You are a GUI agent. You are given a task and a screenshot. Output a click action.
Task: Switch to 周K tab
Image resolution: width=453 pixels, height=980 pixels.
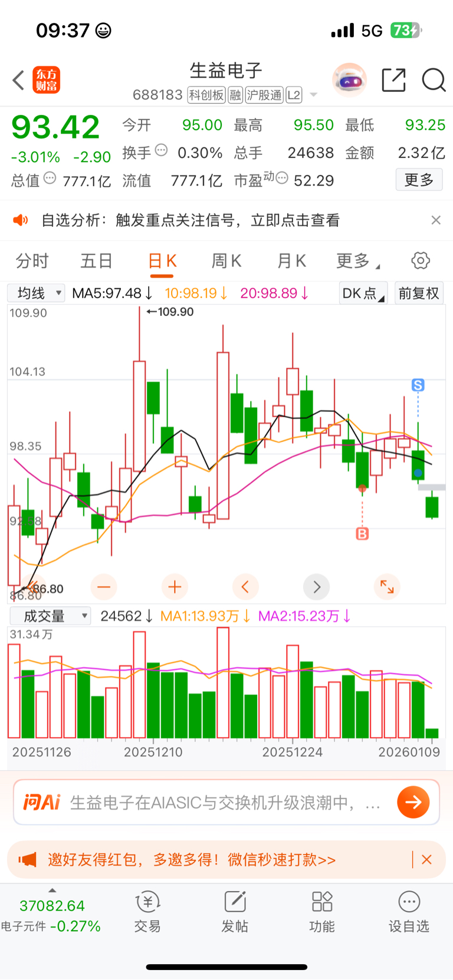pyautogui.click(x=226, y=260)
